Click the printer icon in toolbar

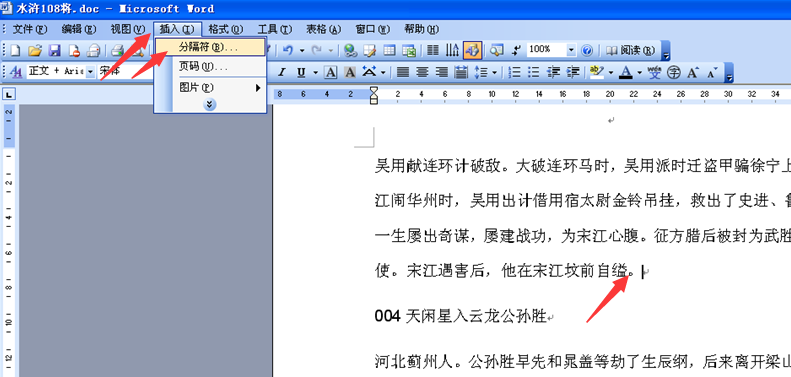[x=118, y=50]
